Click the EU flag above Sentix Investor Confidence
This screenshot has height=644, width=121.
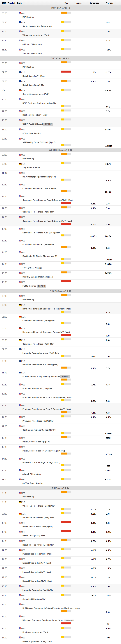click(20, 22)
